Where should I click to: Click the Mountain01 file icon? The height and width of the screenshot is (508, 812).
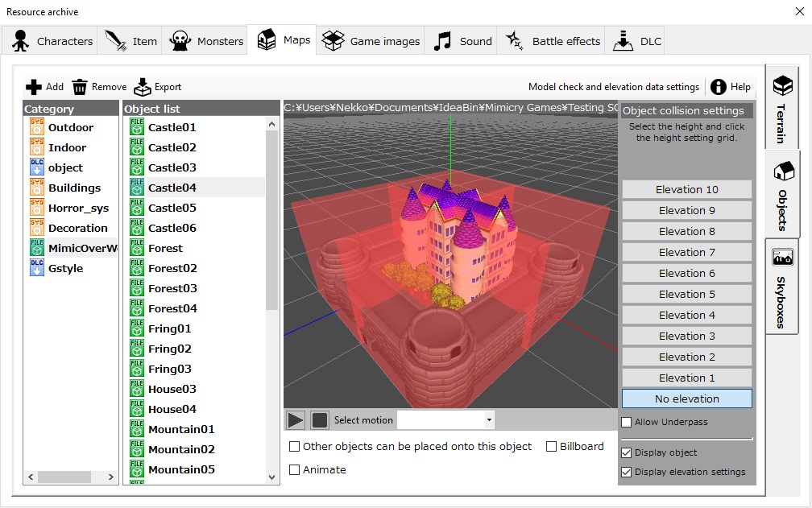137,429
